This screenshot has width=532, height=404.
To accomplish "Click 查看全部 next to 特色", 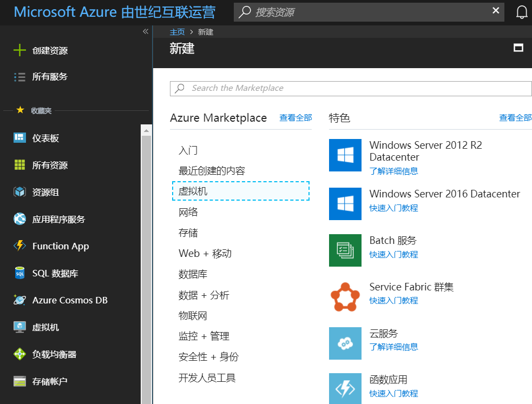I will point(515,117).
